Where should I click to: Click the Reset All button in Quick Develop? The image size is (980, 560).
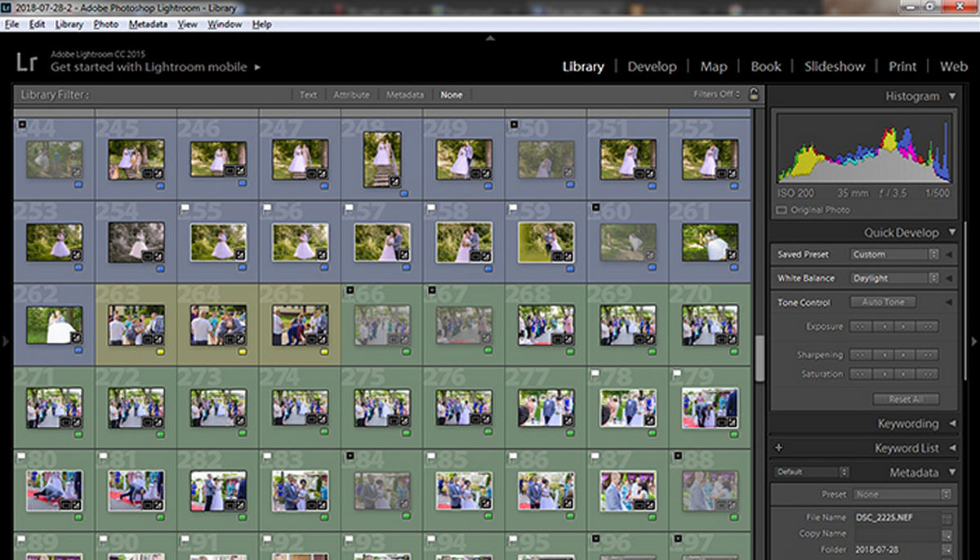tap(905, 399)
